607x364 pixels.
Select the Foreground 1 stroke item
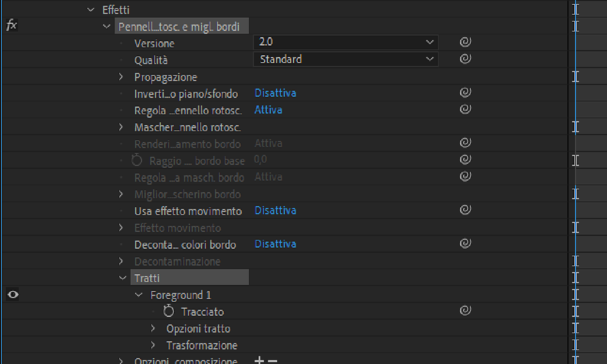click(181, 295)
